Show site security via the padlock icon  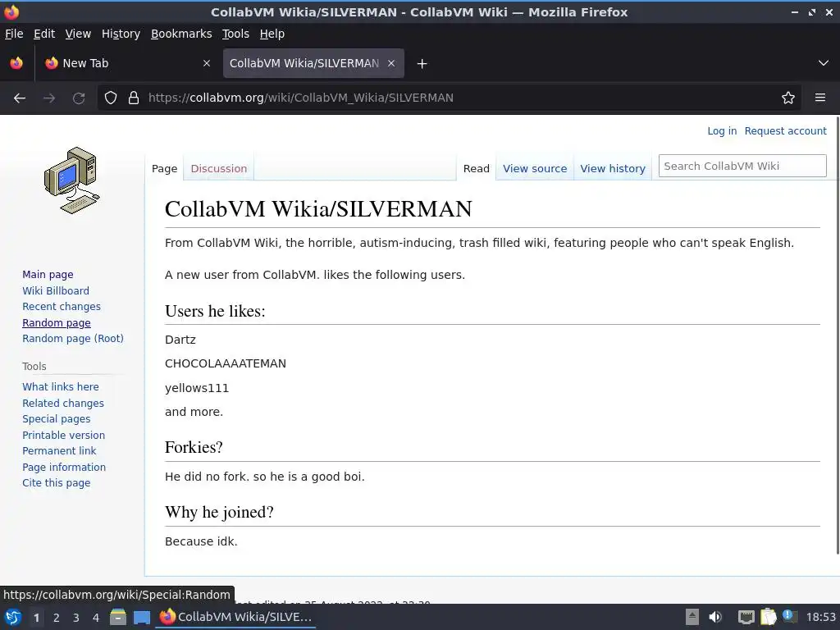point(134,98)
